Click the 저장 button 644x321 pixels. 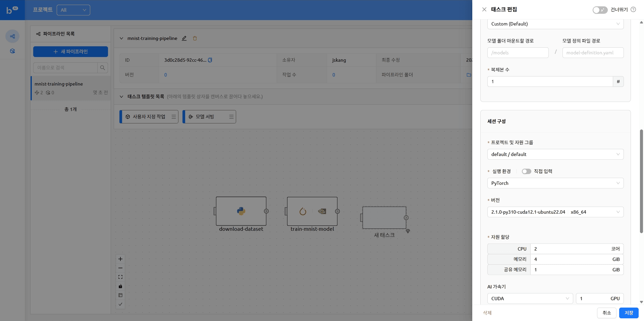click(x=629, y=313)
